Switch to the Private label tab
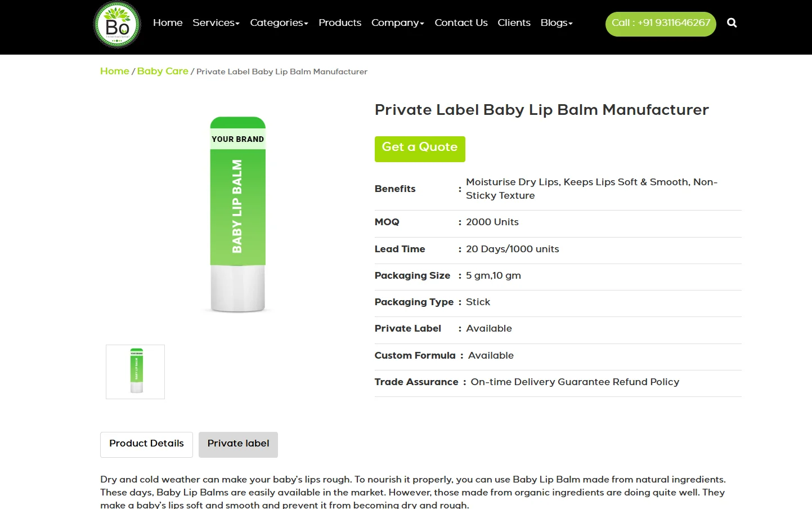The image size is (812, 509). click(x=238, y=444)
